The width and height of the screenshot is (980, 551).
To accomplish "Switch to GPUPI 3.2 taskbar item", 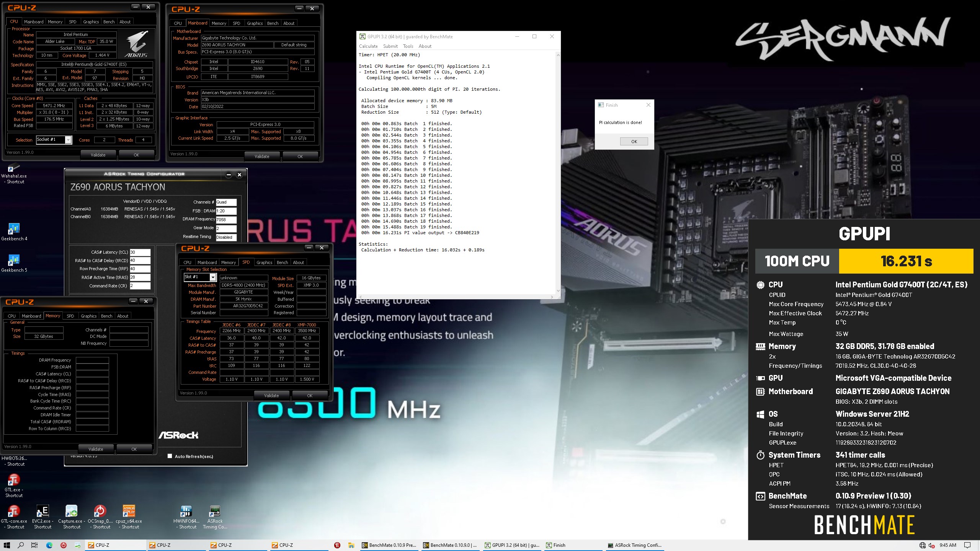I will [x=512, y=545].
